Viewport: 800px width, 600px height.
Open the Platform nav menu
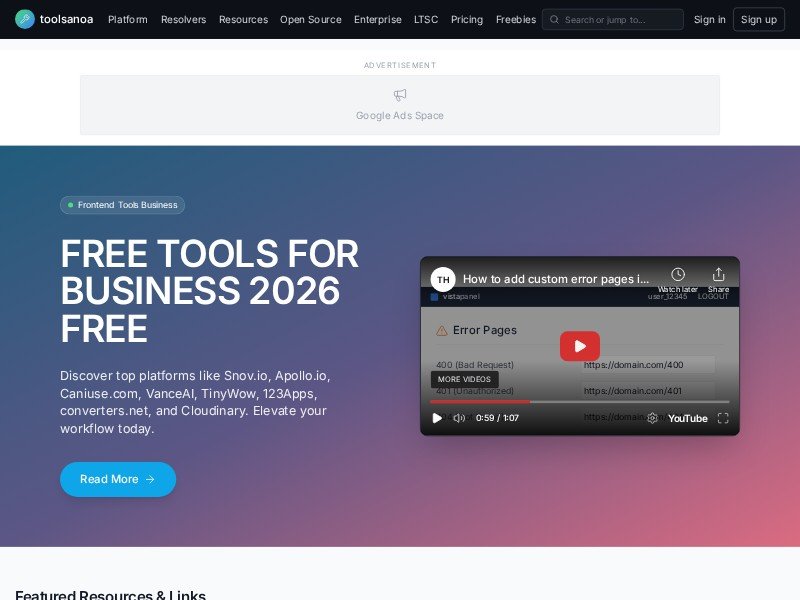127,19
